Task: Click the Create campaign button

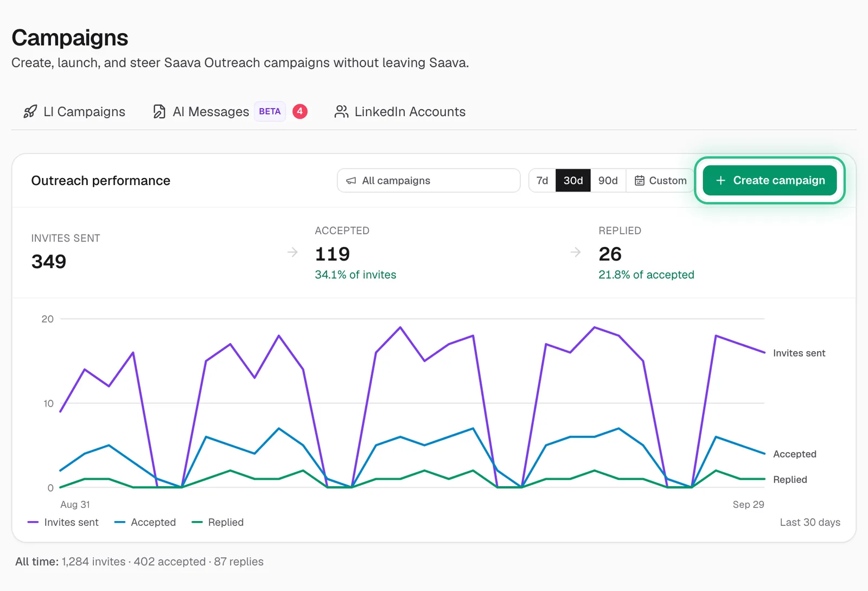Action: click(x=769, y=180)
